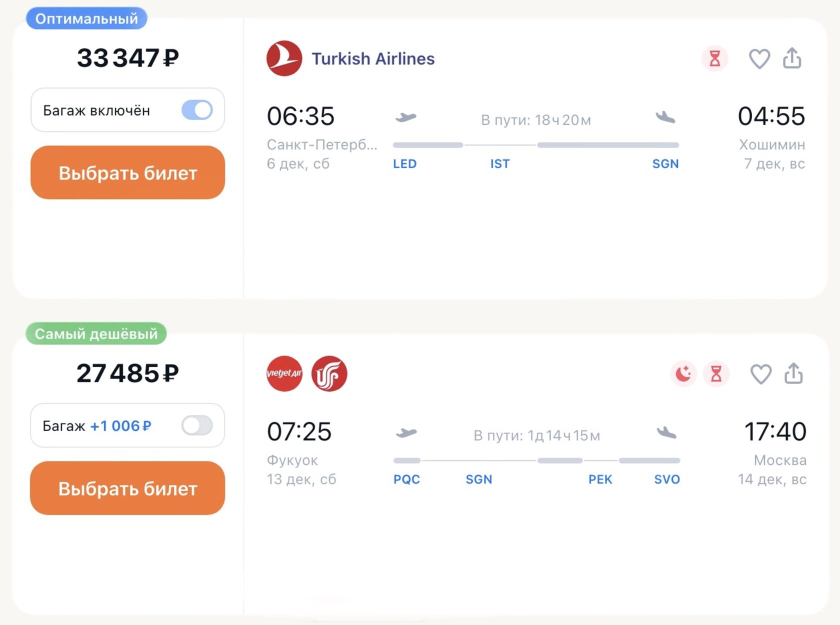Enable baggage for +1 006 ₽
Viewport: 840px width, 625px height.
tap(197, 425)
